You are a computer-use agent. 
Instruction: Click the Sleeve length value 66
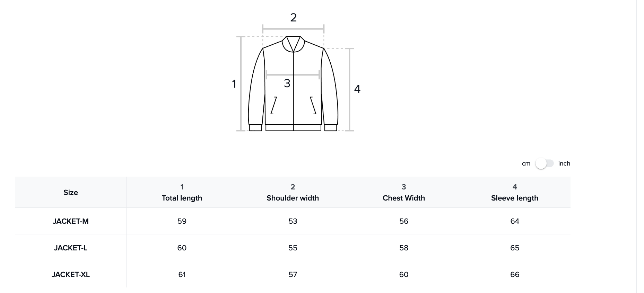click(515, 274)
